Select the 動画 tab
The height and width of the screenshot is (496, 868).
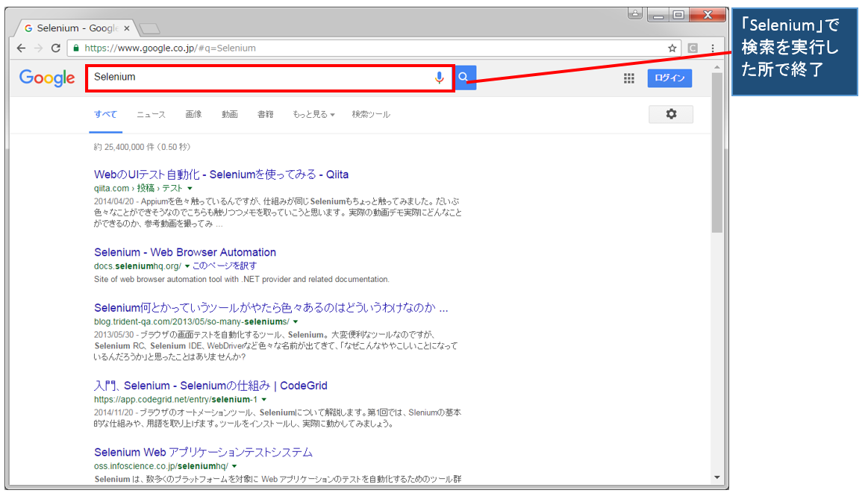coord(230,114)
